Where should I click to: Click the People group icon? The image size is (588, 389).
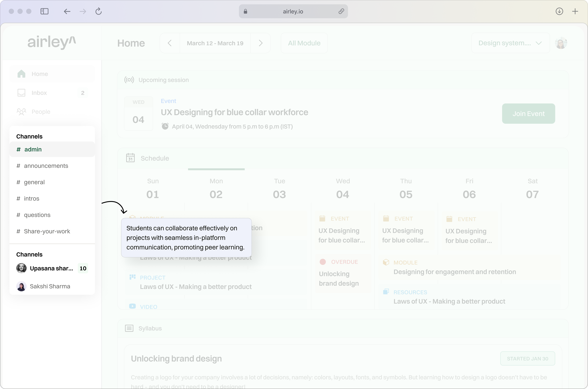21,112
